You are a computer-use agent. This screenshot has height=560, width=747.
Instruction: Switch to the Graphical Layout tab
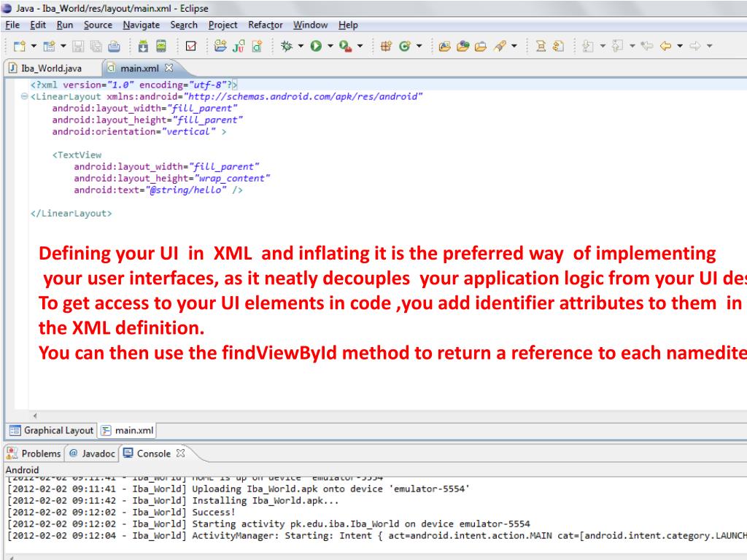click(x=52, y=430)
